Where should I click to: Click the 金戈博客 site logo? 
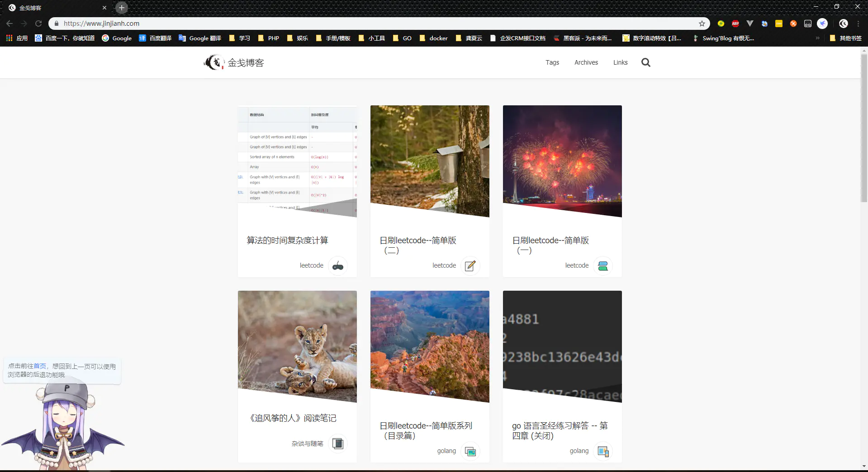213,62
